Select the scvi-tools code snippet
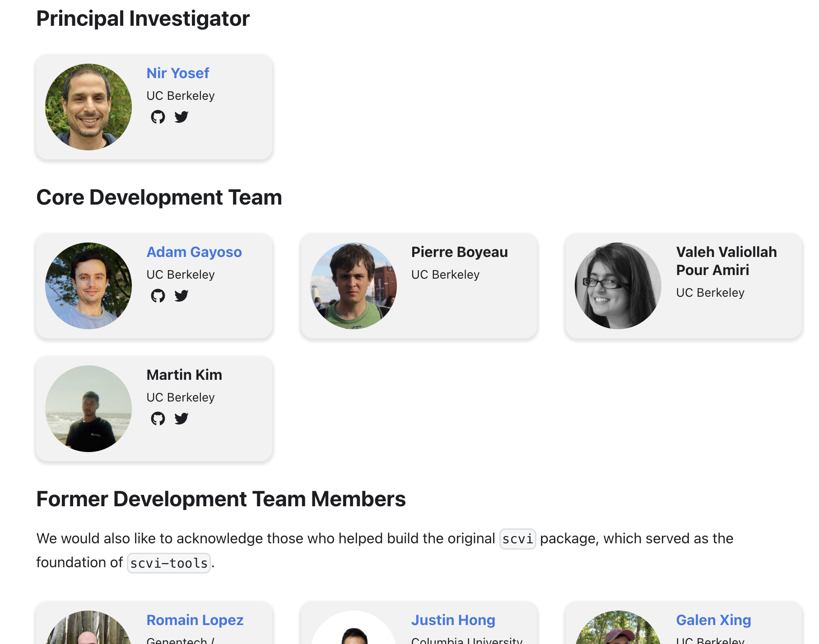 point(168,563)
